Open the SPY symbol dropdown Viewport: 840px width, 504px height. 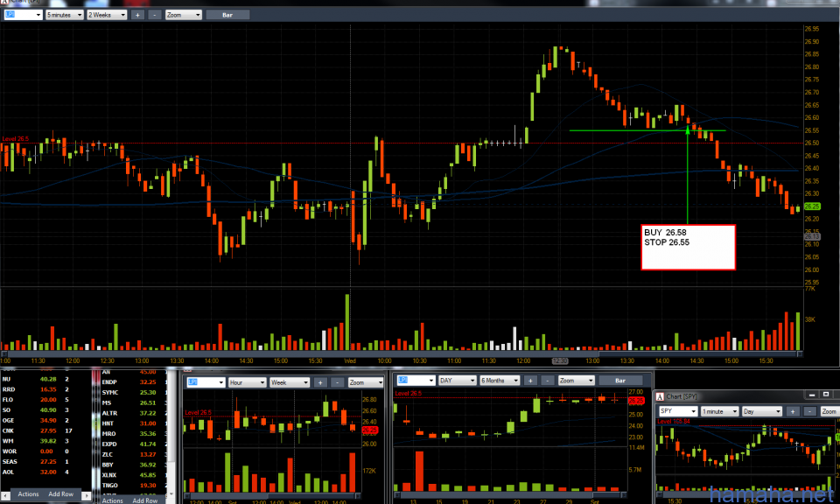(677, 411)
